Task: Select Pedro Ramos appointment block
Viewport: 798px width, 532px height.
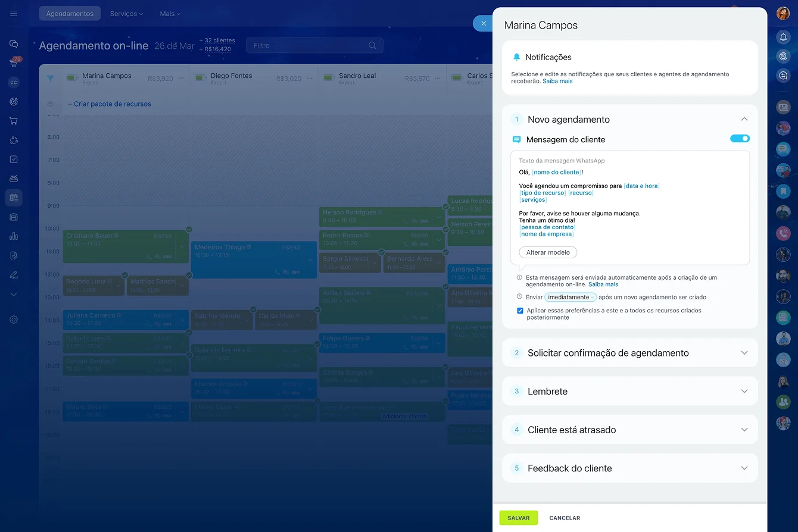Action: (382, 239)
